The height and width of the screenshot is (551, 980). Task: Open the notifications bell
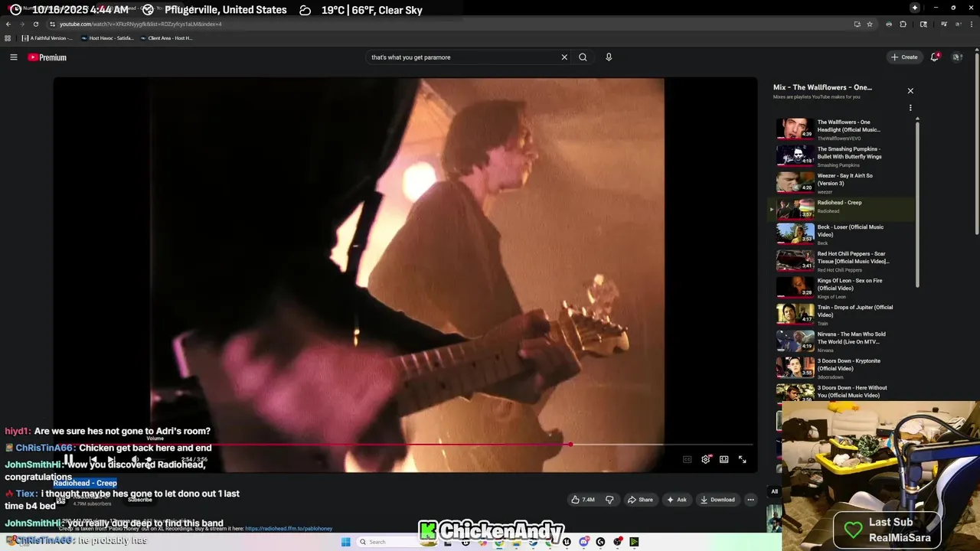click(x=935, y=57)
